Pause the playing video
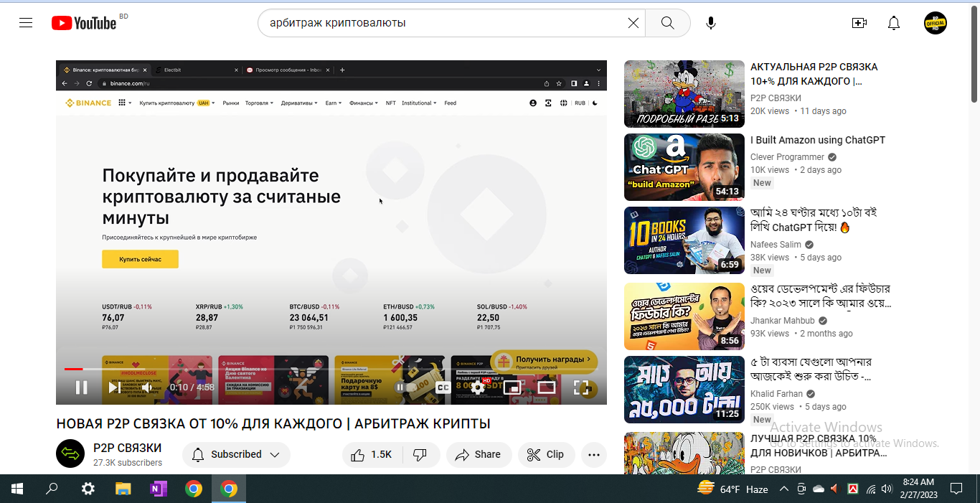Image resolution: width=980 pixels, height=503 pixels. [82, 387]
